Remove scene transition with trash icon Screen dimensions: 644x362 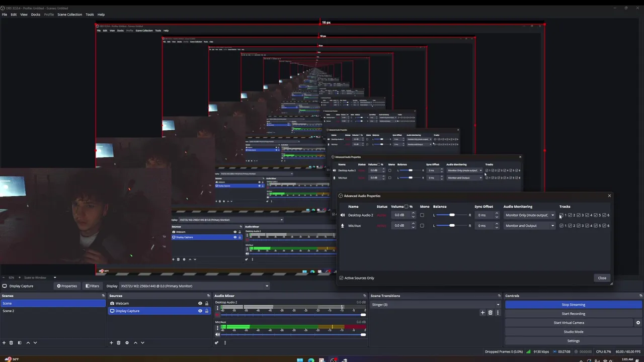(x=490, y=312)
